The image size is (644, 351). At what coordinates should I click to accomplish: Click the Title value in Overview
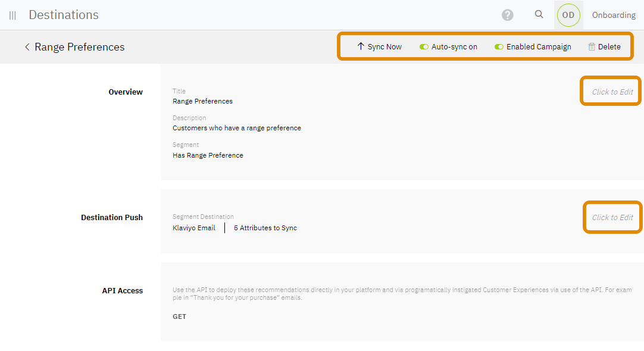click(x=202, y=101)
